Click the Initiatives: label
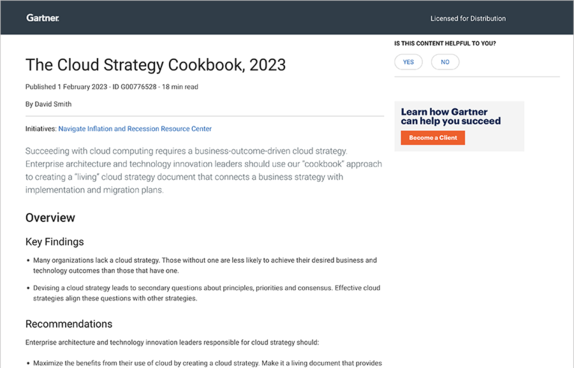Viewport: 574px width, 368px height. pos(41,129)
